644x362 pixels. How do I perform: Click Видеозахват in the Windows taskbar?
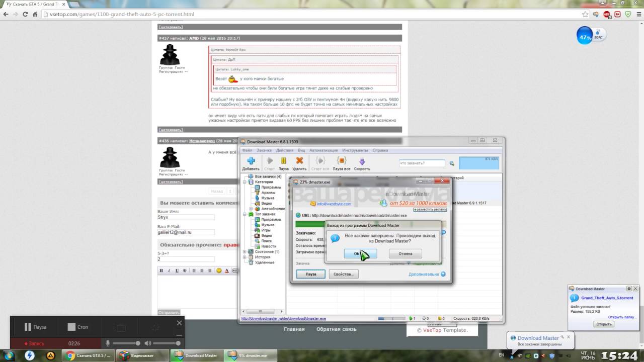(143, 355)
